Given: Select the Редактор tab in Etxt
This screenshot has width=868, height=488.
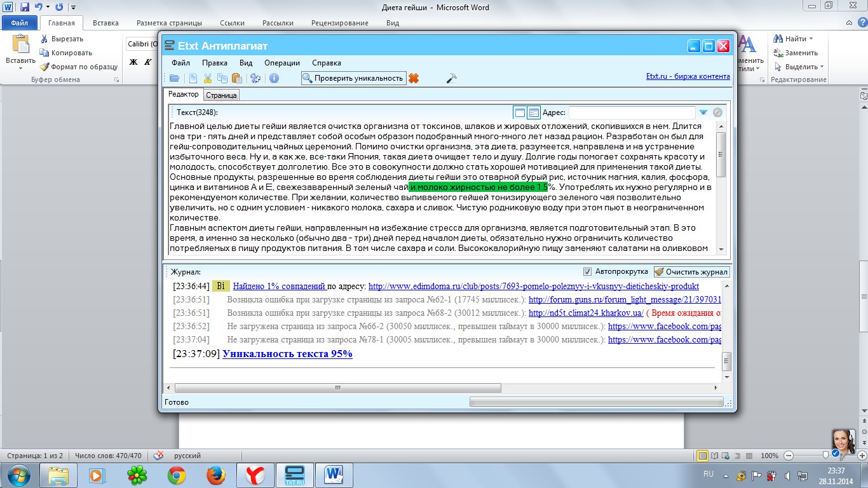Looking at the screenshot, I should pos(183,94).
